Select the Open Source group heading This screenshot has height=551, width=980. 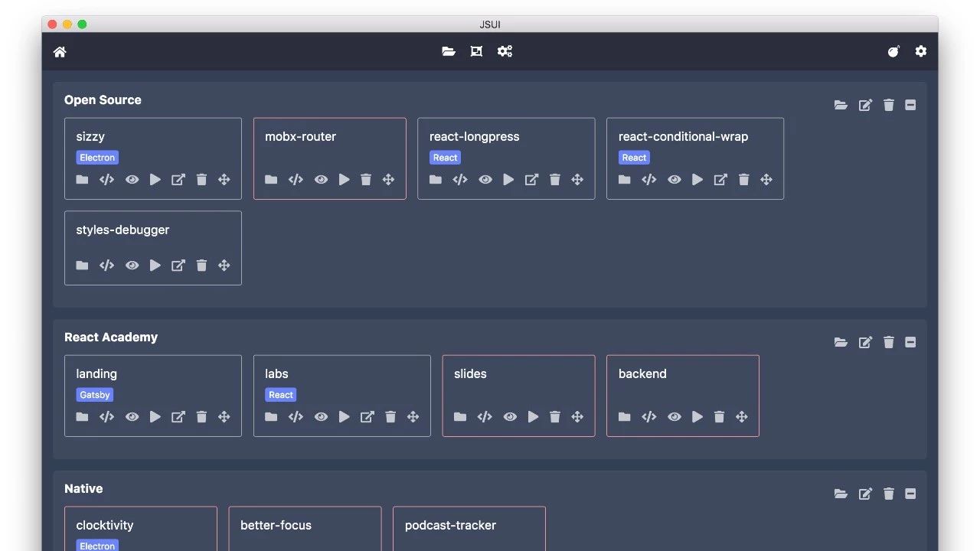[103, 99]
